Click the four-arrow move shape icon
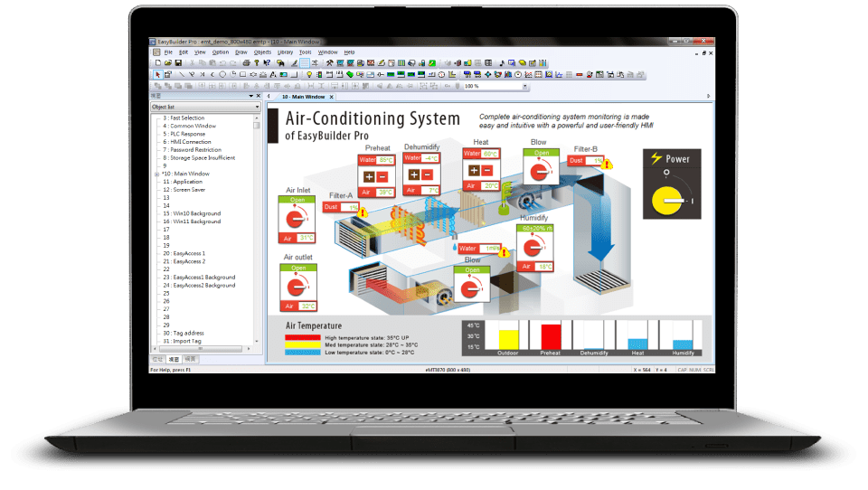 [487, 74]
